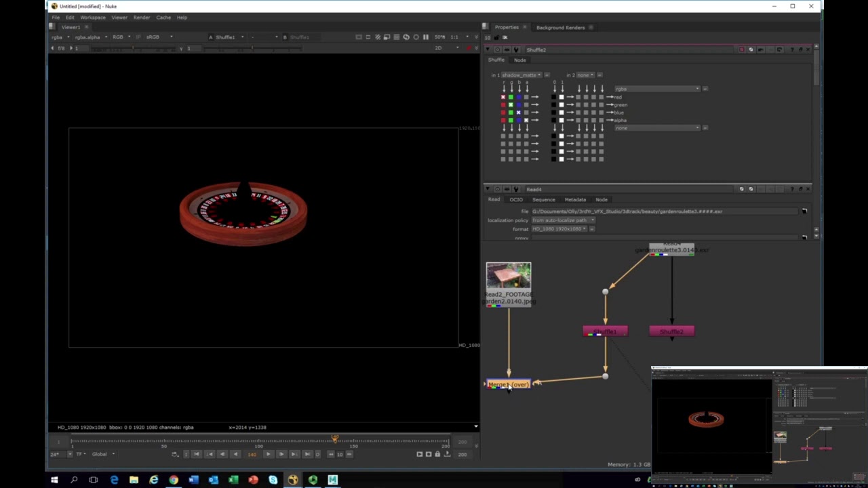
Task: Select the Merge1 (over) node
Action: tap(509, 384)
